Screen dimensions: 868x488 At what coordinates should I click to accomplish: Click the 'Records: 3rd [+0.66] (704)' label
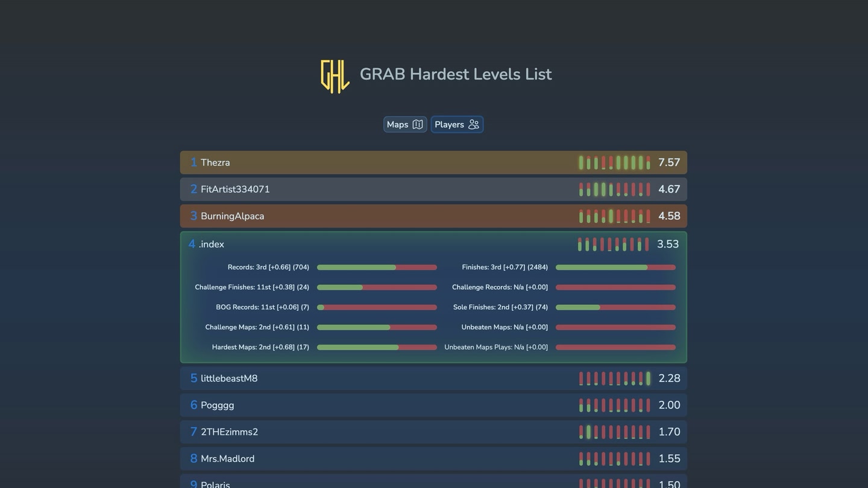pos(268,267)
